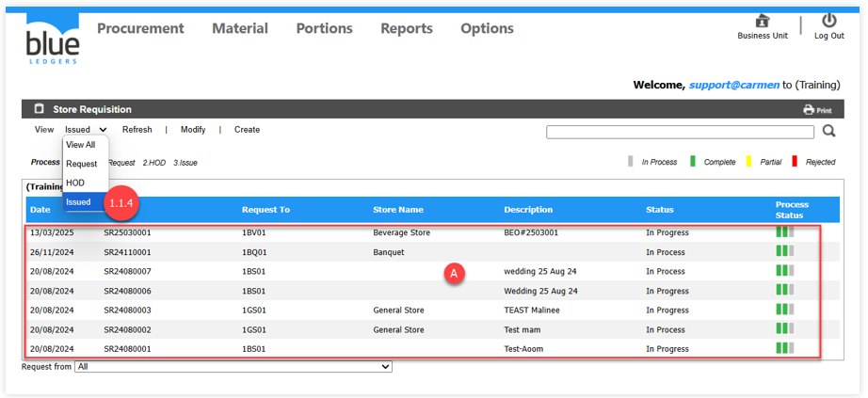The width and height of the screenshot is (868, 398).
Task: Click process status bars for SR24080001
Action: (x=784, y=349)
